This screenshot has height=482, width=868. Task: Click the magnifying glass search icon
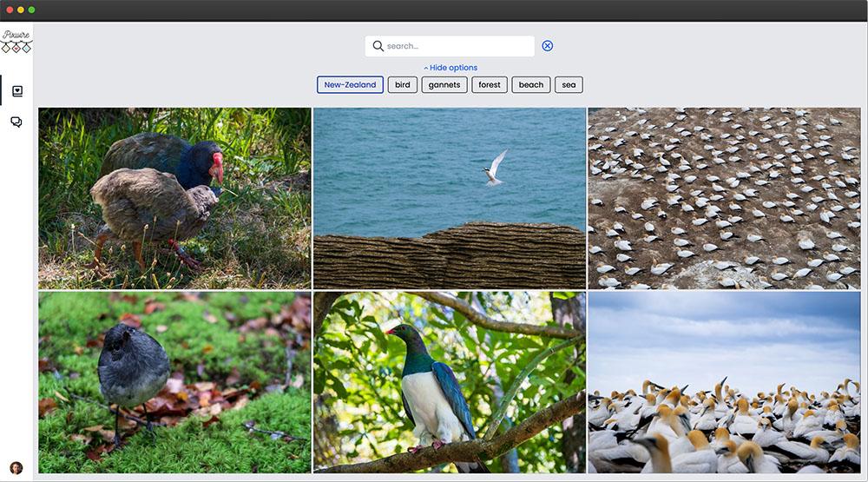pos(378,46)
